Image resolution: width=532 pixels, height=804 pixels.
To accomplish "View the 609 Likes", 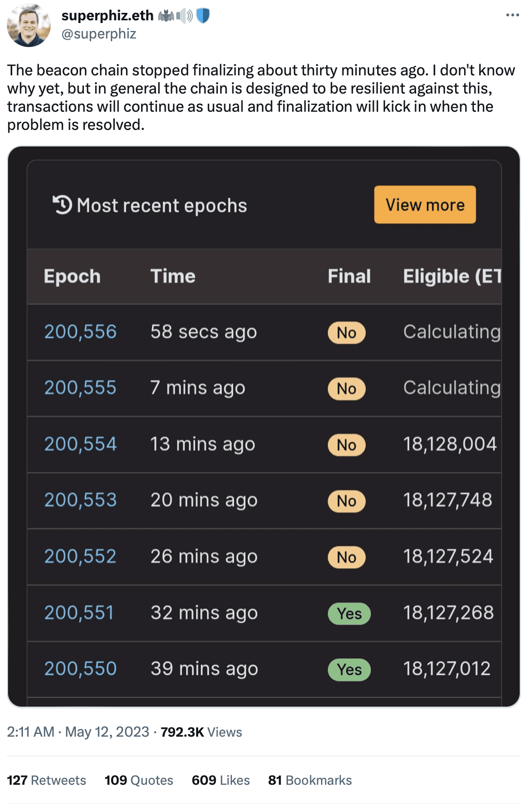I will pyautogui.click(x=220, y=780).
